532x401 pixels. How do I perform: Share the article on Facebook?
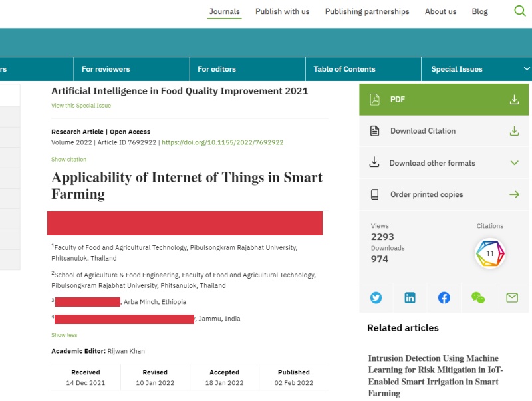pos(444,298)
